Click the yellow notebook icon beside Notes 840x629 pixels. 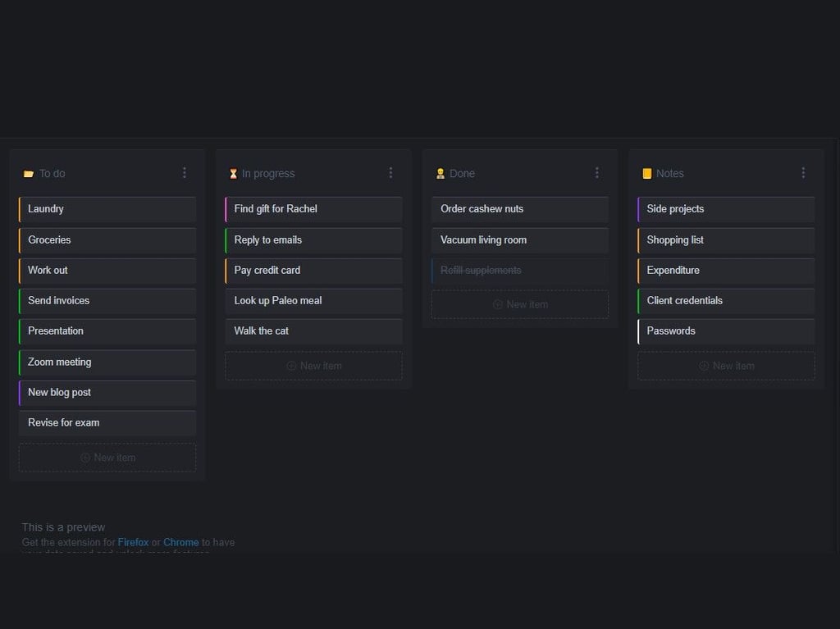tap(646, 174)
